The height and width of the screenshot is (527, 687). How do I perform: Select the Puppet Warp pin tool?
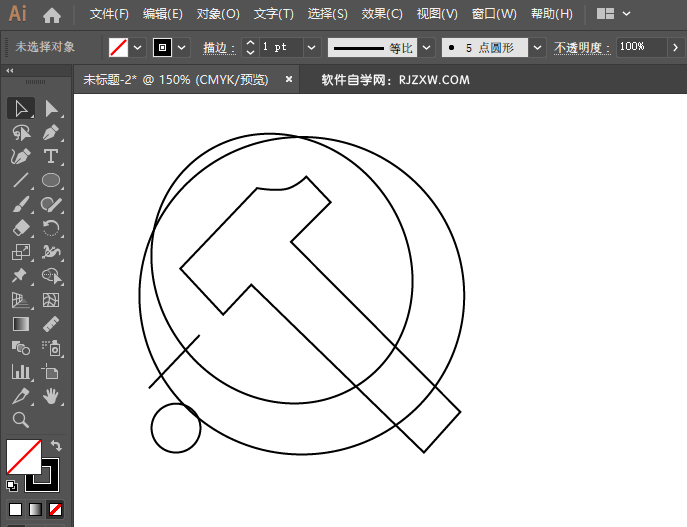(20, 276)
